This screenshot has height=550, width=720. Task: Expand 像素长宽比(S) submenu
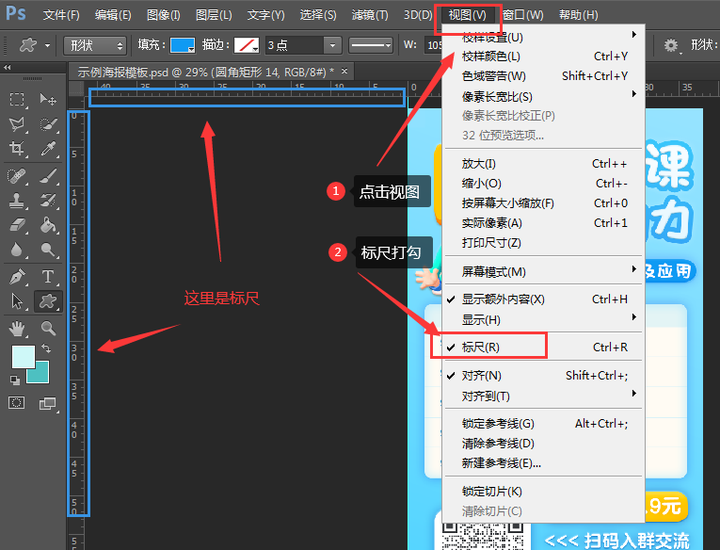(543, 96)
